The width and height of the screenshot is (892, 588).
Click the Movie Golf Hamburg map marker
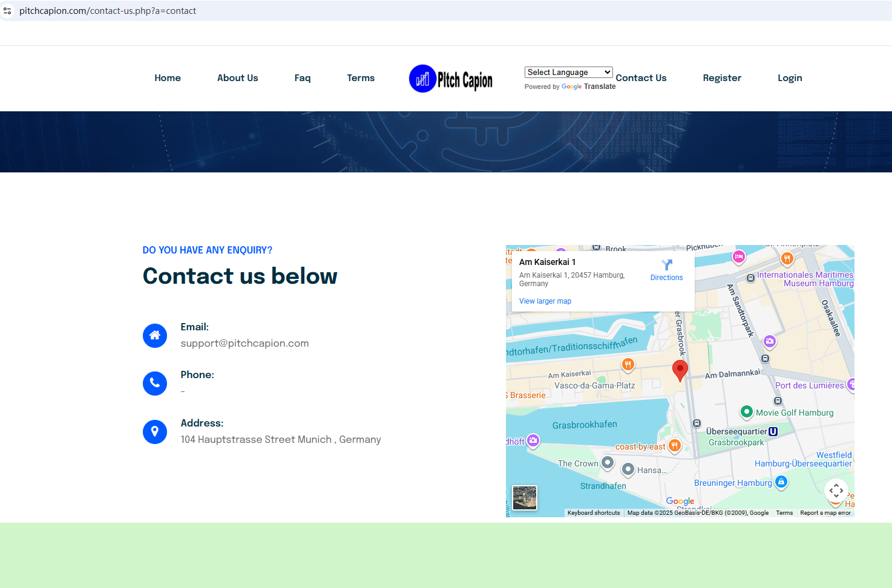pos(747,412)
